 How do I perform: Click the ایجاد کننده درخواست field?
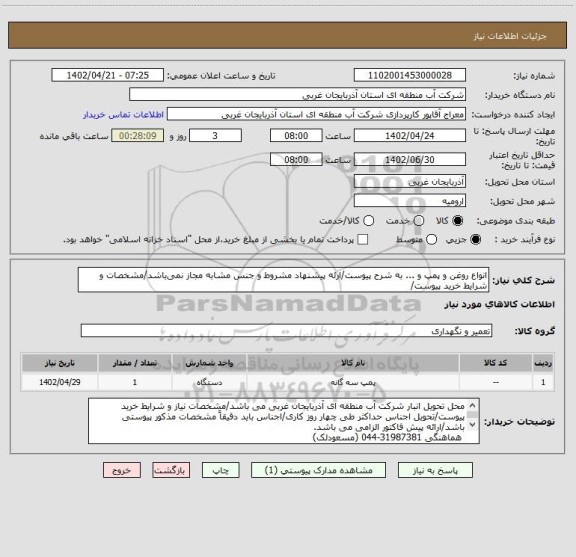pos(316,115)
